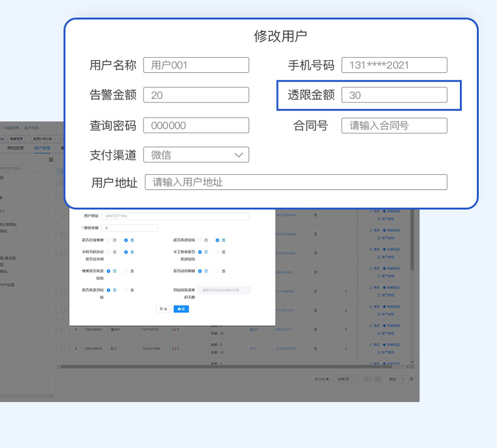Viewport: 497px width, 448px height.
Task: Go to next page with right arrow
Action: (378, 379)
